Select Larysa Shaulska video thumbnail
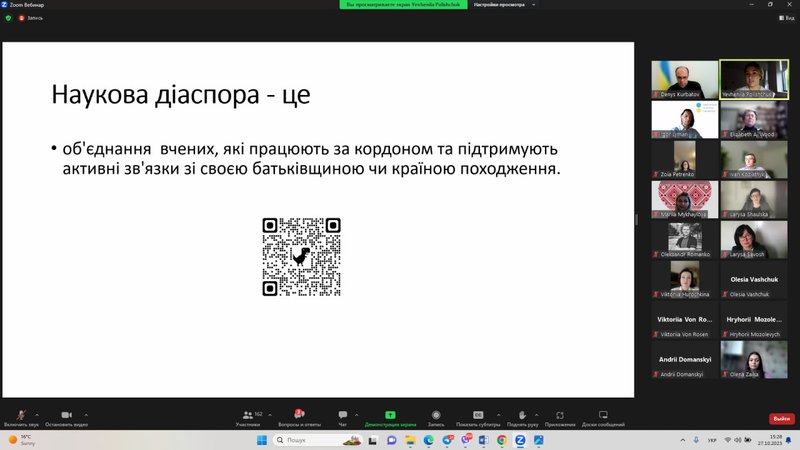Screen dimensions: 800x450 tap(754, 199)
